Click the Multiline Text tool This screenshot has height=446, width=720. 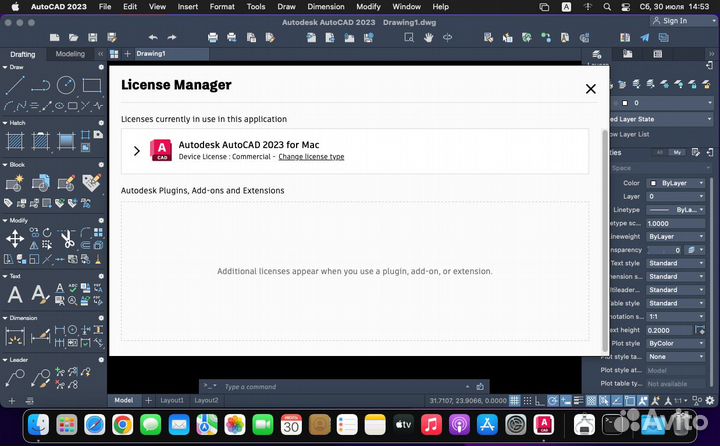pyautogui.click(x=16, y=294)
